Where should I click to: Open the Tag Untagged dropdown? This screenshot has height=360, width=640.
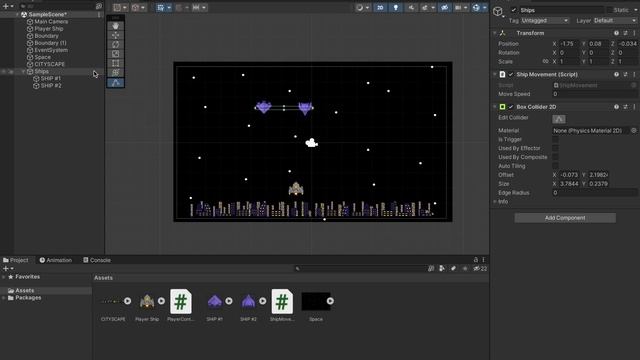[544, 20]
